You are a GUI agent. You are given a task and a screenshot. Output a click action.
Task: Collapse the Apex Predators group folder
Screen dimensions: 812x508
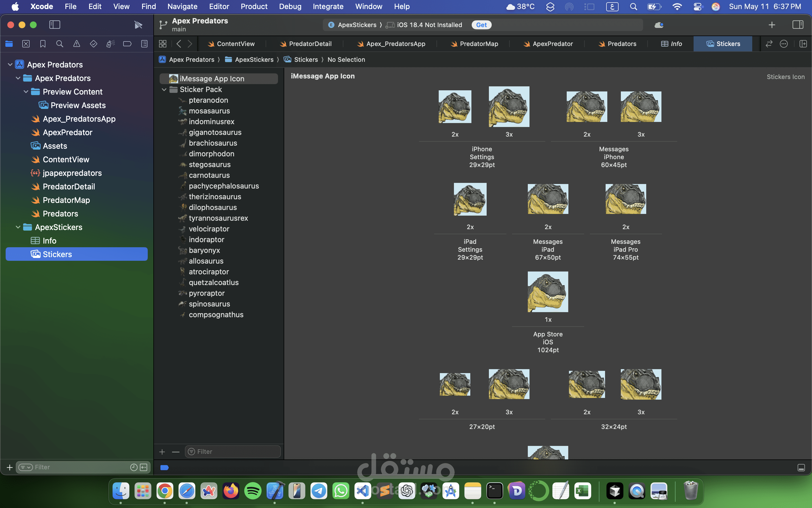(x=18, y=78)
